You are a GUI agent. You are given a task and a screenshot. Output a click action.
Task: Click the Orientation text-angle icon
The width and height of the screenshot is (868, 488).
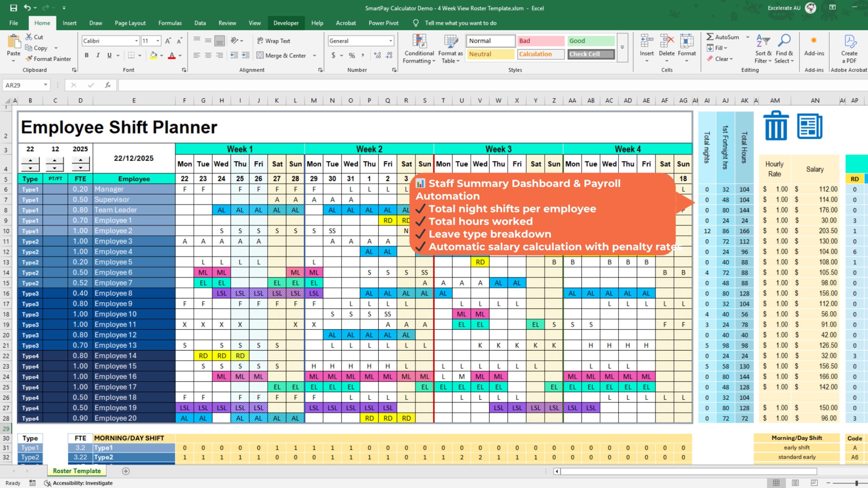(x=235, y=41)
